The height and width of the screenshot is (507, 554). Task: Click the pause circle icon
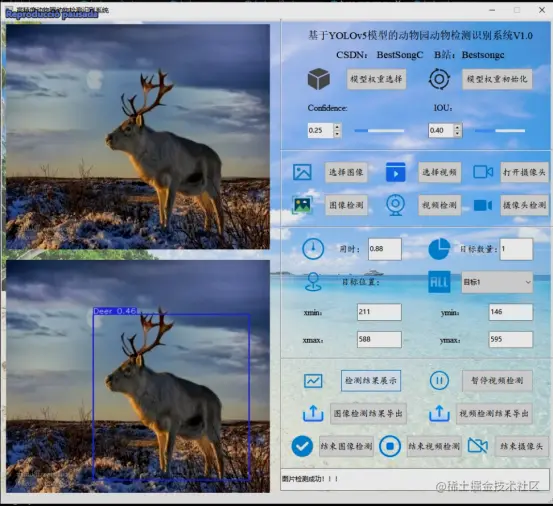[x=439, y=381]
